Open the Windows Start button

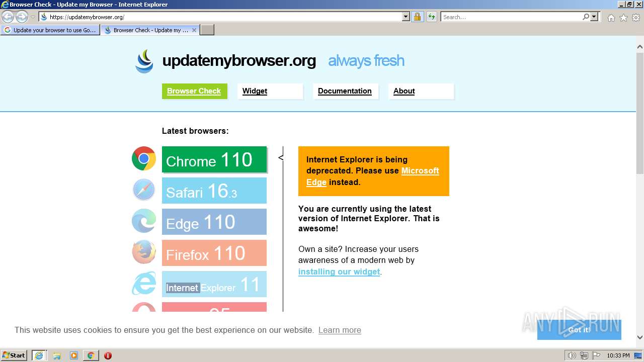click(x=14, y=355)
